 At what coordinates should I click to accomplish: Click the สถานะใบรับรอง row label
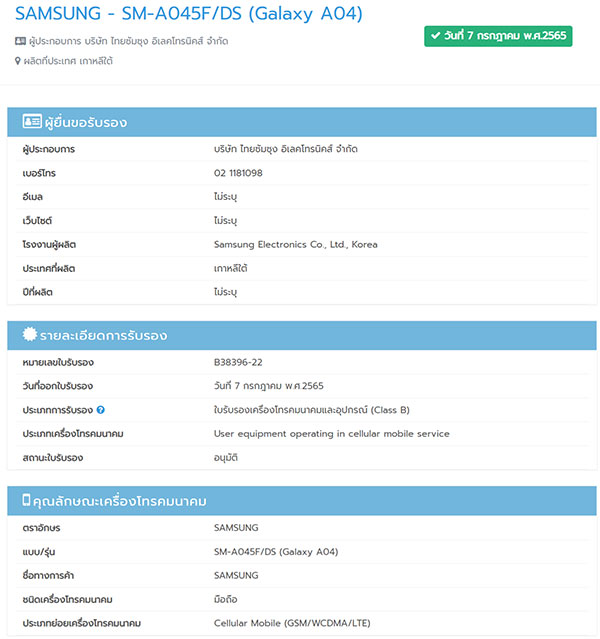[x=53, y=458]
